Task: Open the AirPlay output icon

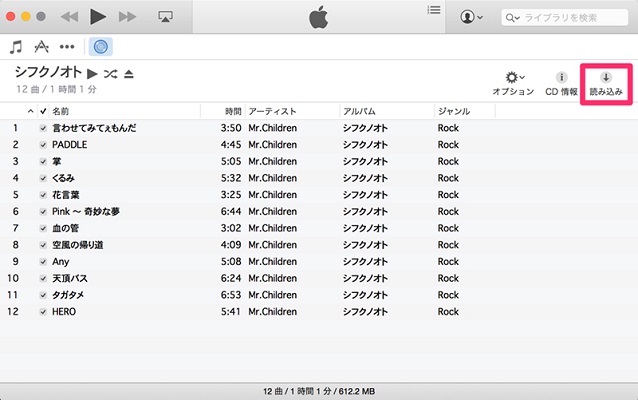Action: click(165, 17)
